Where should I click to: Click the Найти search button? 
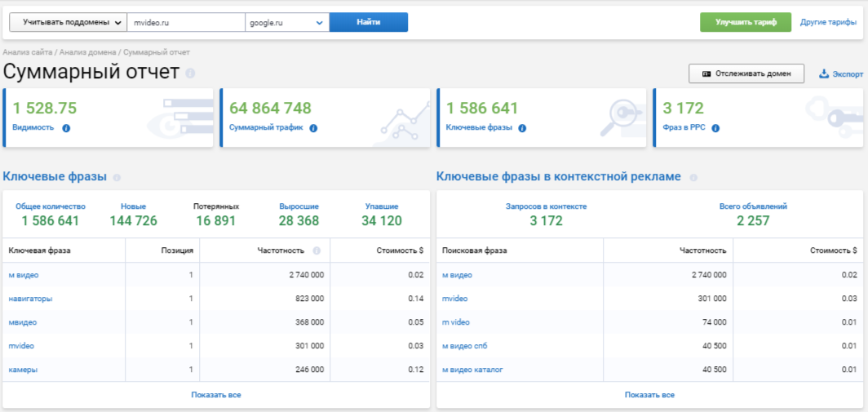[x=369, y=23]
